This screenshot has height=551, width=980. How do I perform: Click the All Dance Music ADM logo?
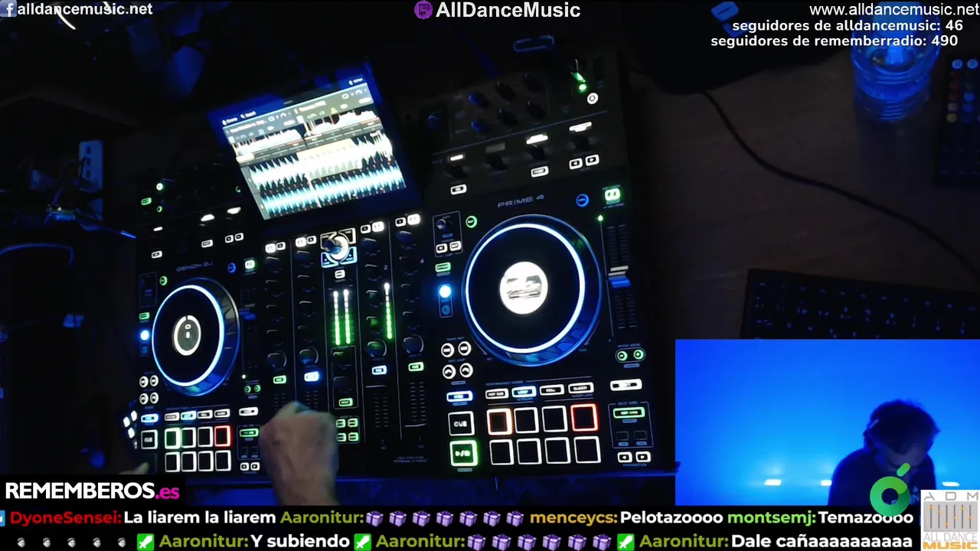click(x=949, y=520)
